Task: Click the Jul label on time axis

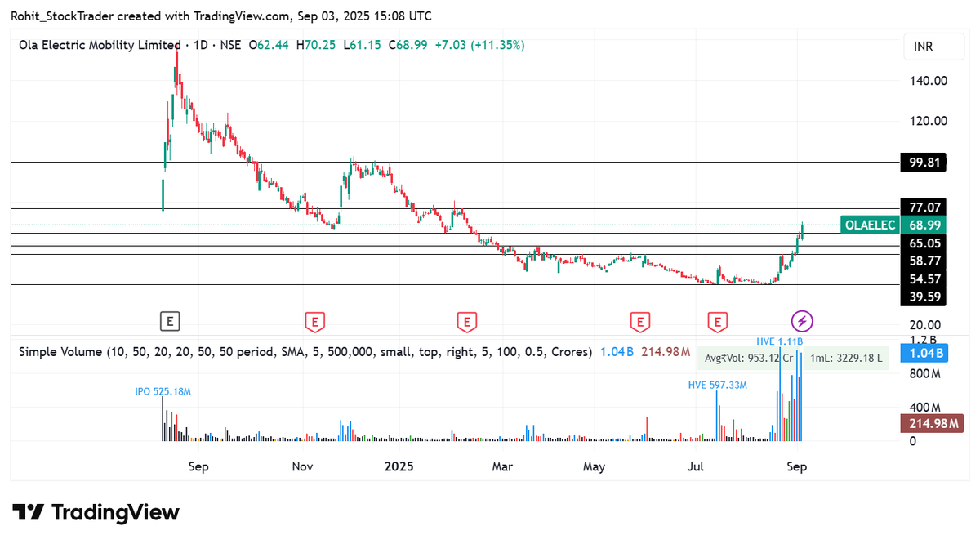Action: point(696,466)
